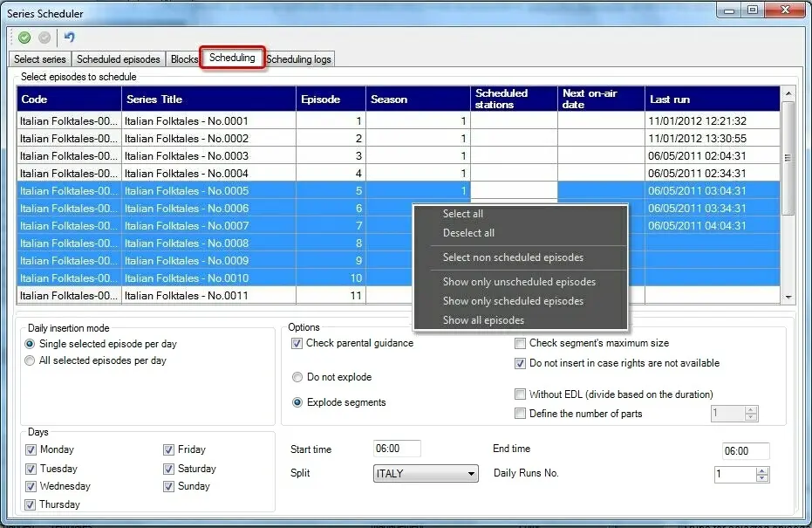Click the table scrollbar up arrow
Screen dimensions: 812x528
point(788,93)
